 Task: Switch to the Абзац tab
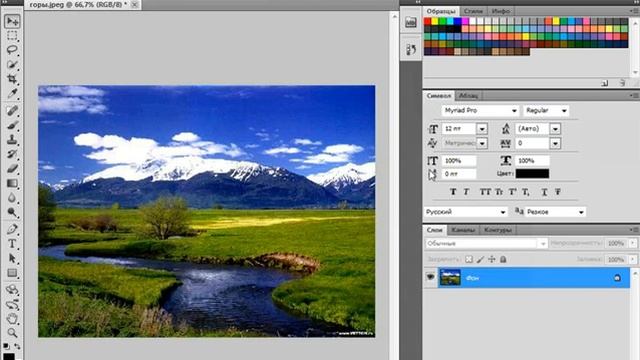point(468,96)
